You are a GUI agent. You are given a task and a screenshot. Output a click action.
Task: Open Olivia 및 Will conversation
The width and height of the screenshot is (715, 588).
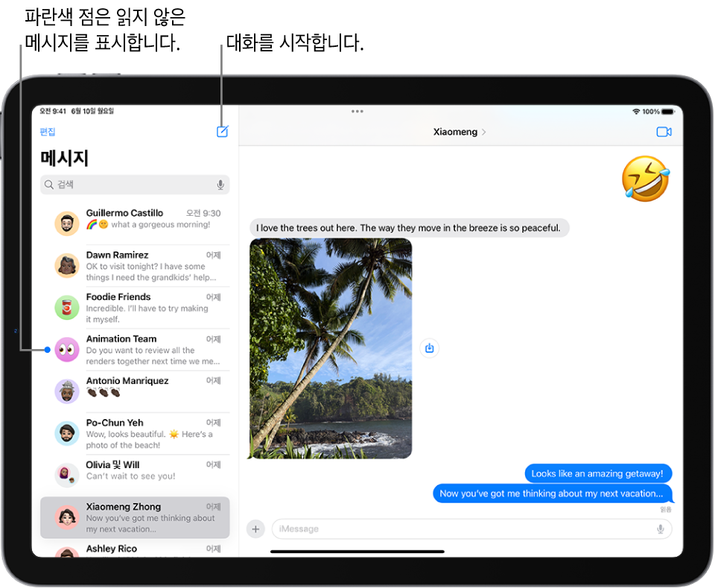pos(135,475)
